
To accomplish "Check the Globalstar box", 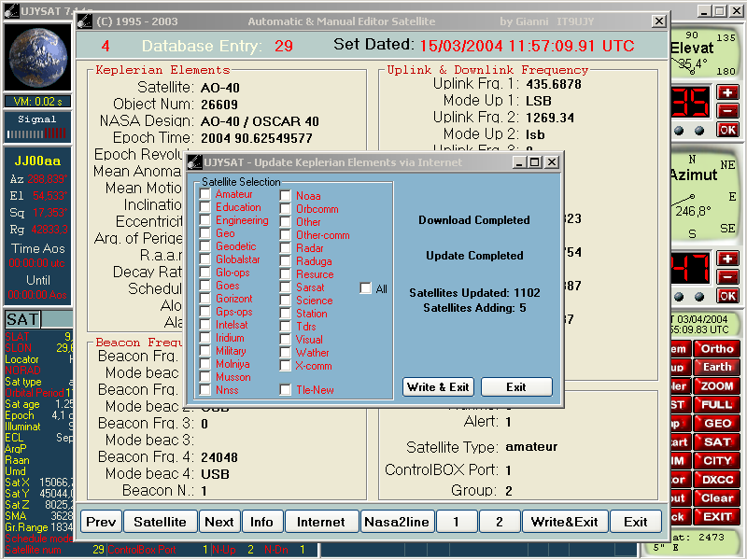I will pos(205,259).
